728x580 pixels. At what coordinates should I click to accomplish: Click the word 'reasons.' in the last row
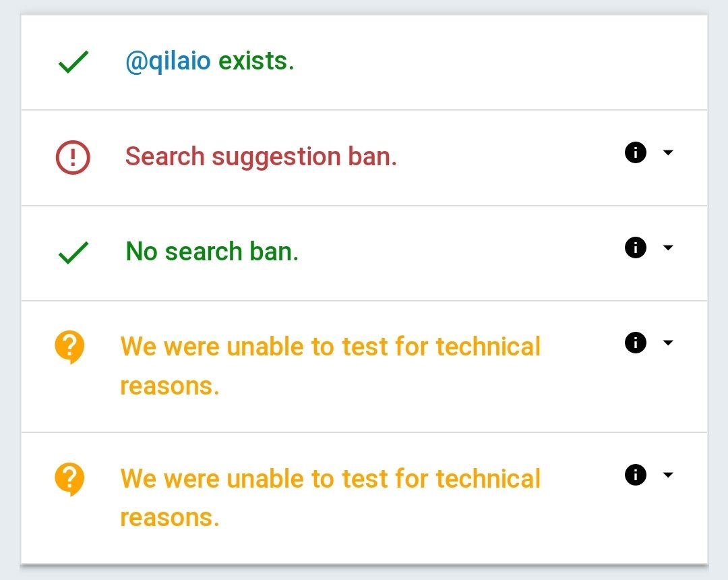170,518
